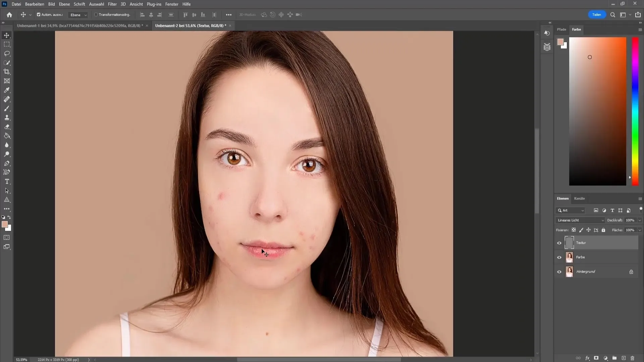
Task: Swap foreground and background colors
Action: (x=9, y=217)
